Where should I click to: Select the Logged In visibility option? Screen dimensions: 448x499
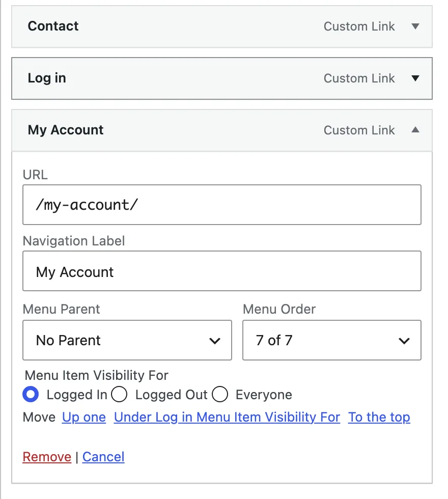tap(31, 394)
